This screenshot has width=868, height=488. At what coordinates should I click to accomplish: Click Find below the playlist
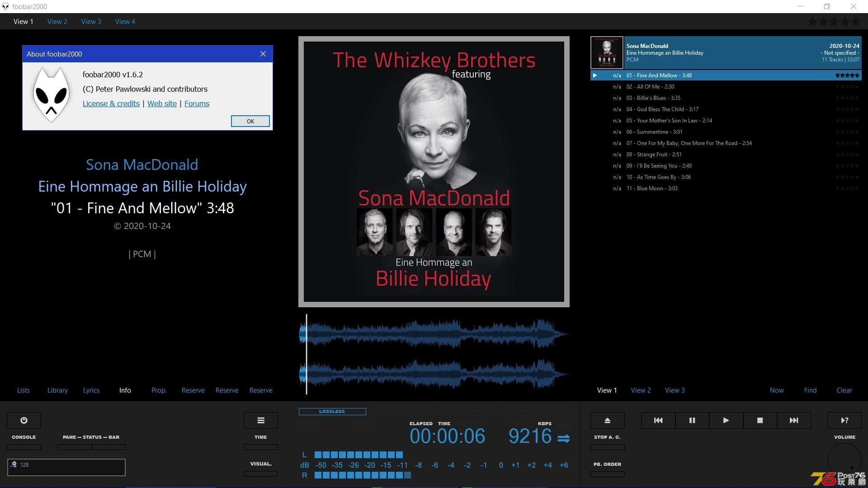coord(811,390)
